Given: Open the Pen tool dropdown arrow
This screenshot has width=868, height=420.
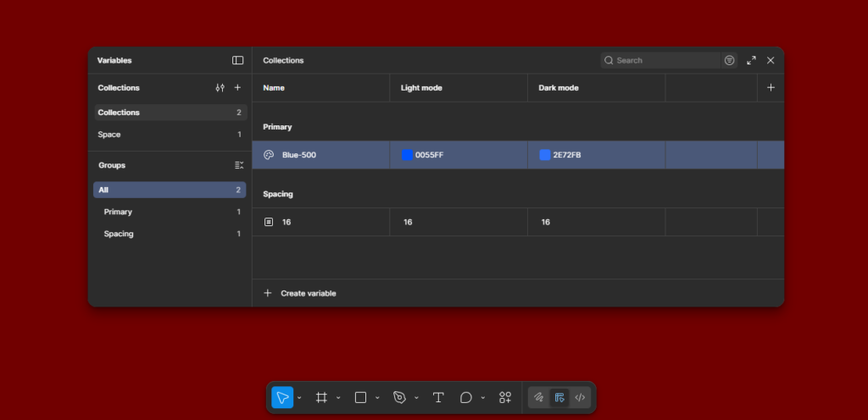Looking at the screenshot, I should pyautogui.click(x=416, y=398).
